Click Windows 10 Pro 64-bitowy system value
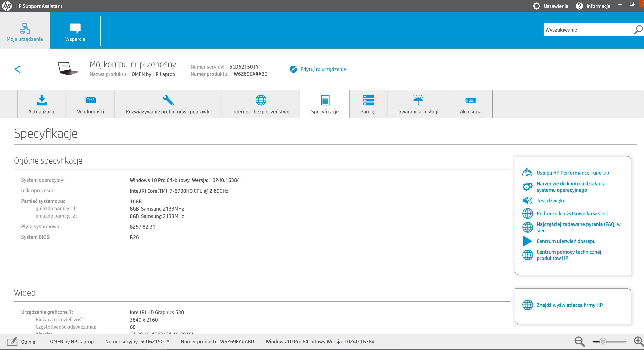644x350 pixels. click(x=185, y=180)
